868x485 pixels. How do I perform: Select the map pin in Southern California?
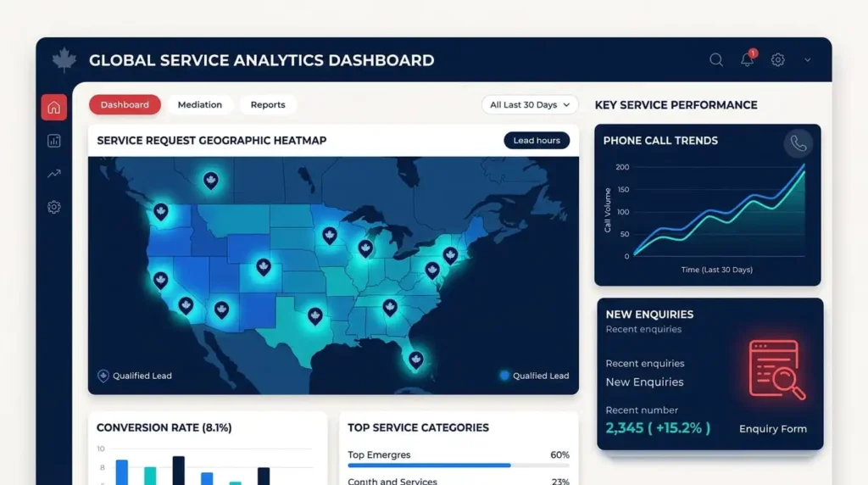pos(186,305)
